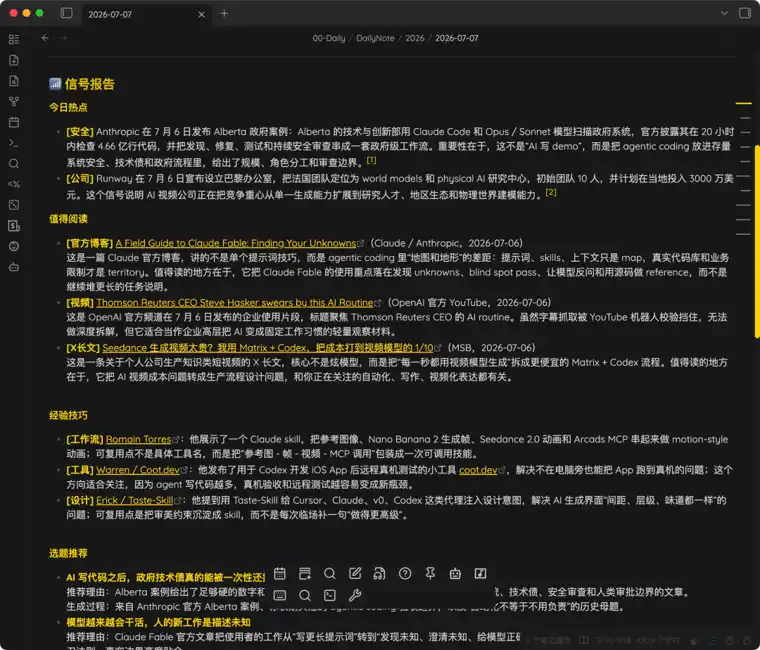
Task: Click the highlighted top marker in outline minimap
Action: tap(743, 103)
